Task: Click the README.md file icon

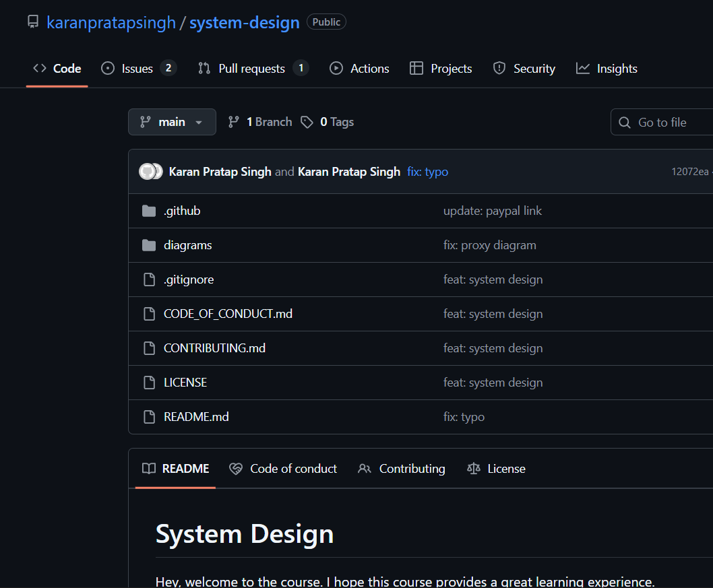Action: coord(149,417)
